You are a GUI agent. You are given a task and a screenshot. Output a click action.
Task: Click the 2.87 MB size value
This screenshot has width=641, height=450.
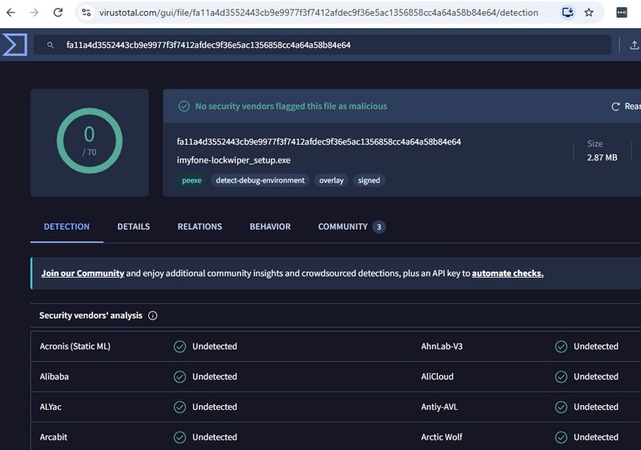pos(602,158)
